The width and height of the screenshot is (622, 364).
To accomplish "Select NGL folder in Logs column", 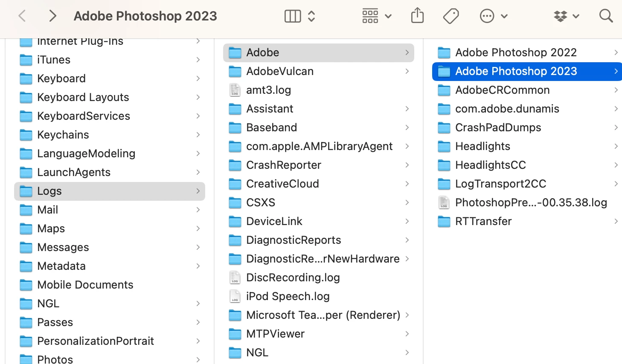I will 319,352.
